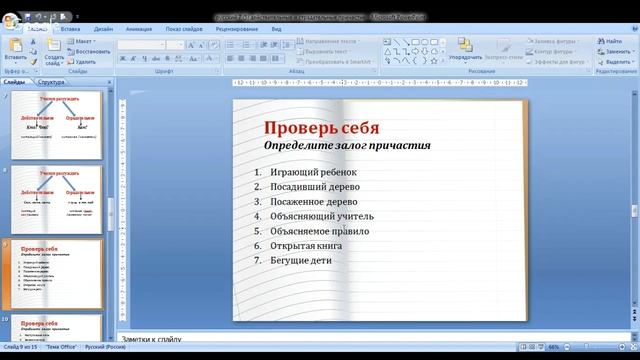Viewport: 640px width, 360px height.
Task: Choose the five-point star shape
Action: click(x=434, y=61)
